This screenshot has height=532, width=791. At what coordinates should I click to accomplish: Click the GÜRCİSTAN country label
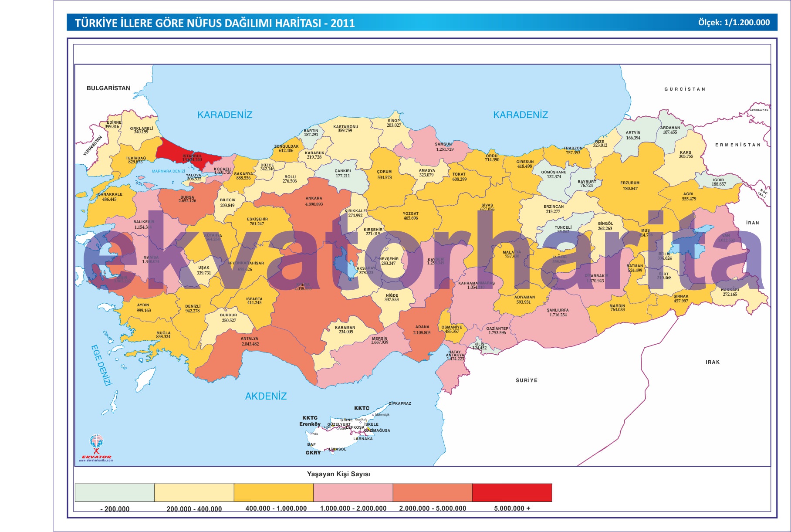click(x=685, y=89)
